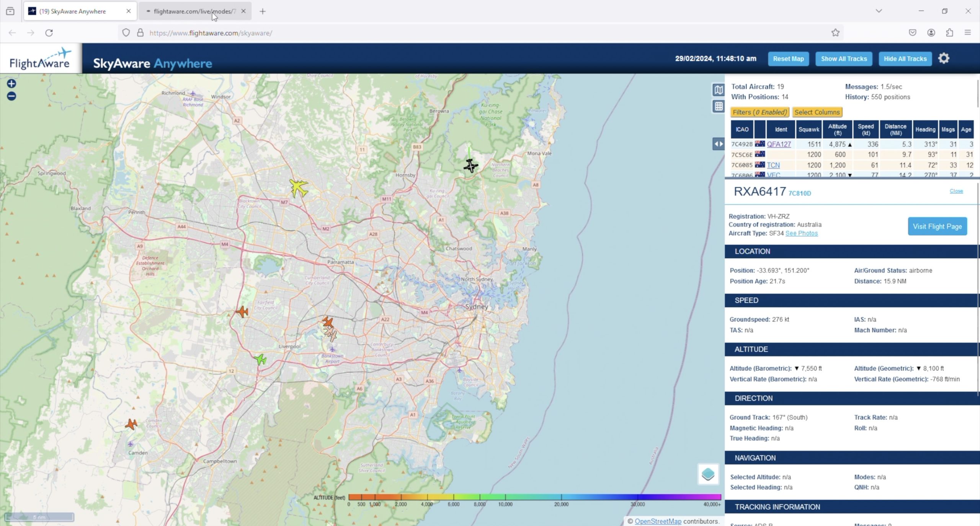Open the See Photos link
Viewport: 980px width, 526px height.
pyautogui.click(x=801, y=233)
